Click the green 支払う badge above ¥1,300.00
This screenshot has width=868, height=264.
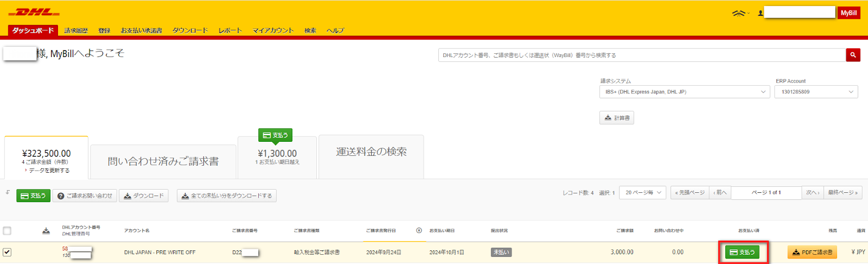pos(276,135)
